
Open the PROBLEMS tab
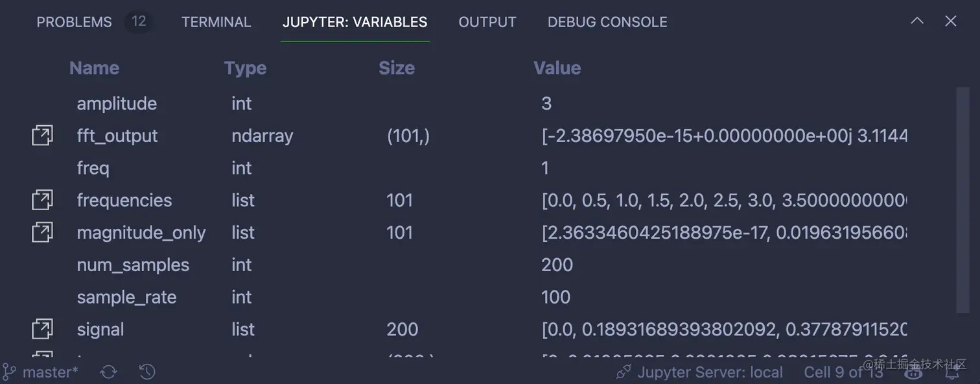(74, 21)
